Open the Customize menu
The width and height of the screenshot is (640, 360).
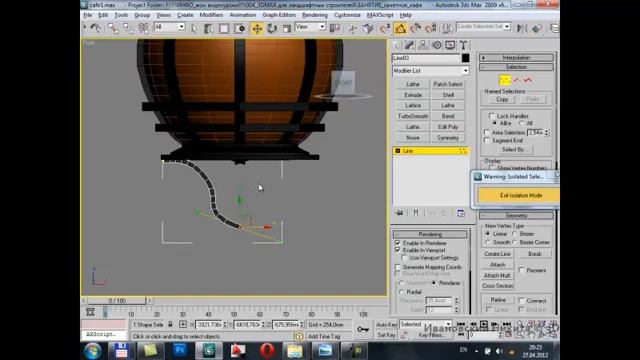click(x=347, y=15)
